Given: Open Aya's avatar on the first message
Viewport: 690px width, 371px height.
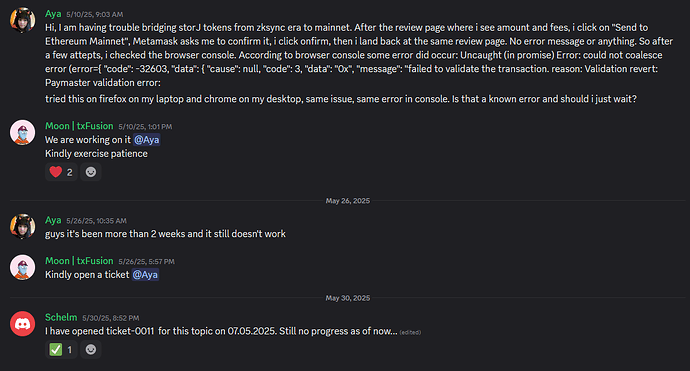Looking at the screenshot, I should [x=22, y=20].
